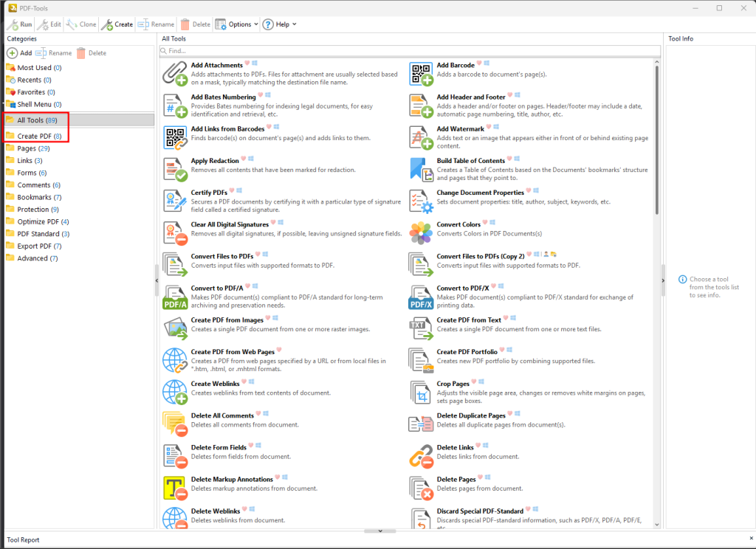Open the Bookmarks (7) category
The image size is (756, 549).
click(34, 197)
